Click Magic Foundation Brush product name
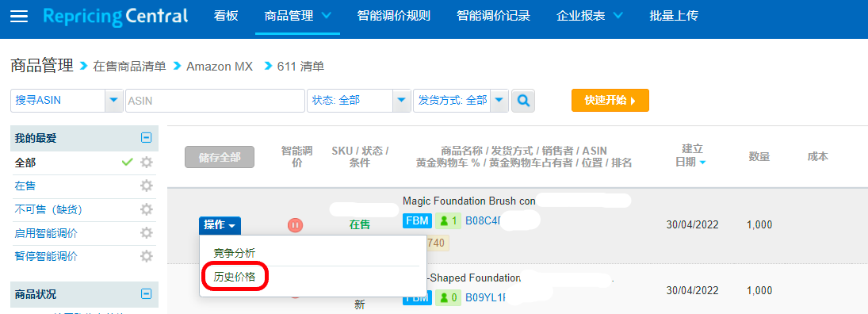 click(468, 201)
